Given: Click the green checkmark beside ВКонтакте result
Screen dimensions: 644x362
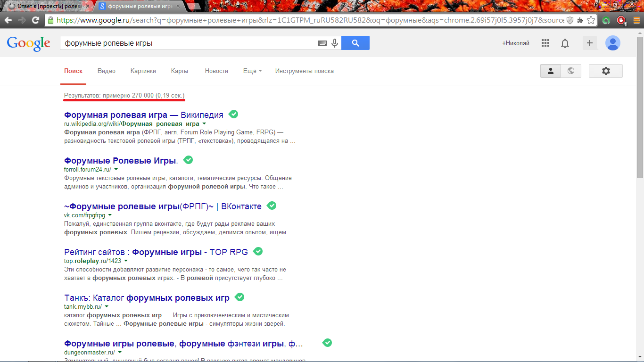Looking at the screenshot, I should click(272, 206).
